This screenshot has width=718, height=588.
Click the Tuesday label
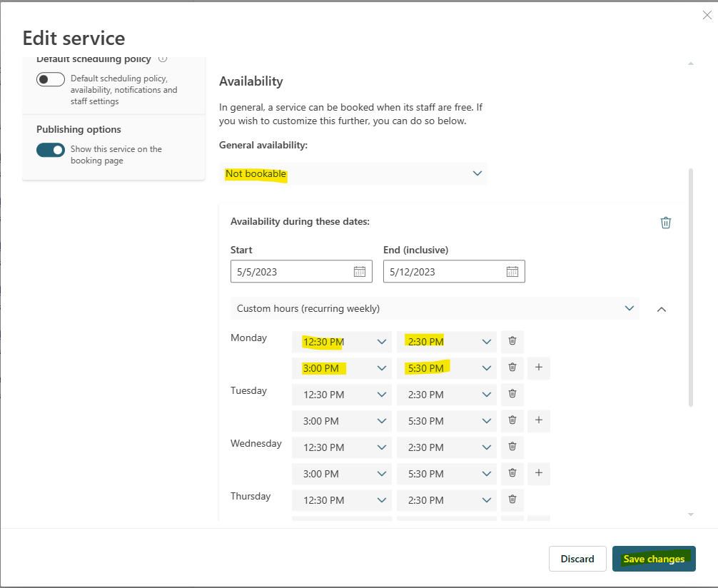(x=248, y=390)
